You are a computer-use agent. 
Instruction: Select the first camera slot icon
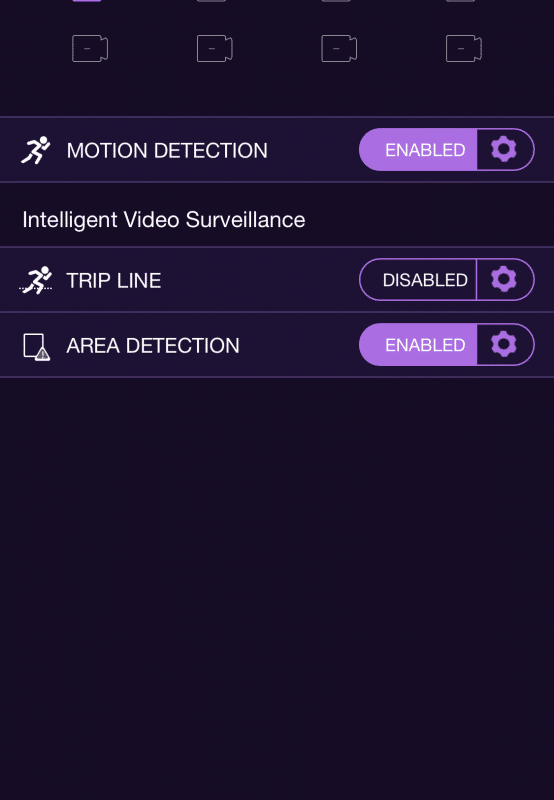pyautogui.click(x=90, y=48)
